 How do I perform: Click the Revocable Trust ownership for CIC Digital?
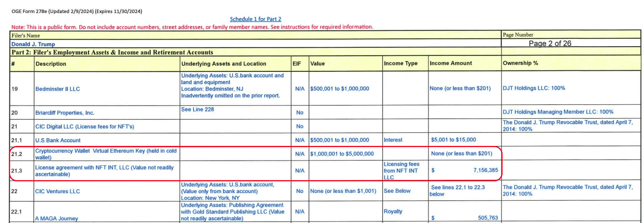coord(568,125)
